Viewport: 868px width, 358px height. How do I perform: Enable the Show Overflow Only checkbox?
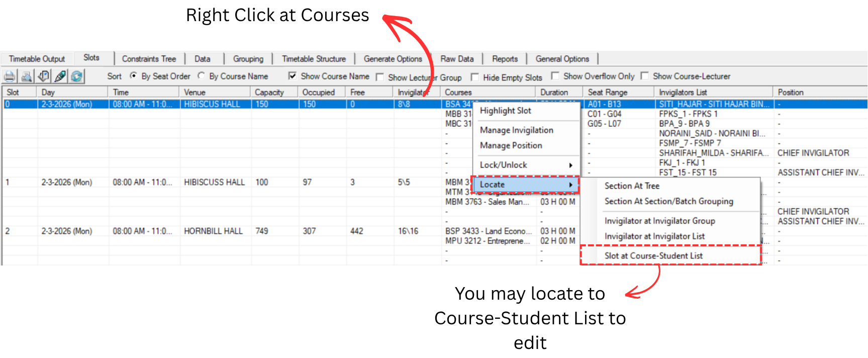pos(555,76)
